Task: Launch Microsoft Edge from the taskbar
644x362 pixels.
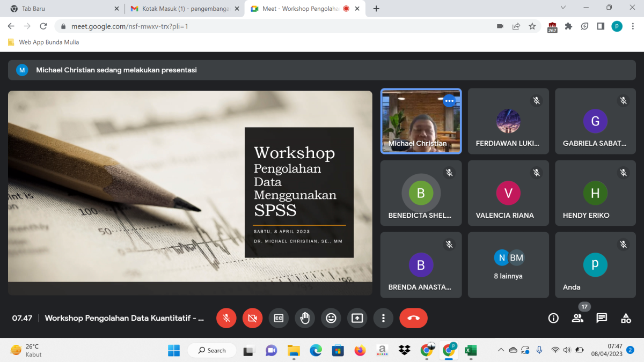Action: click(x=316, y=350)
